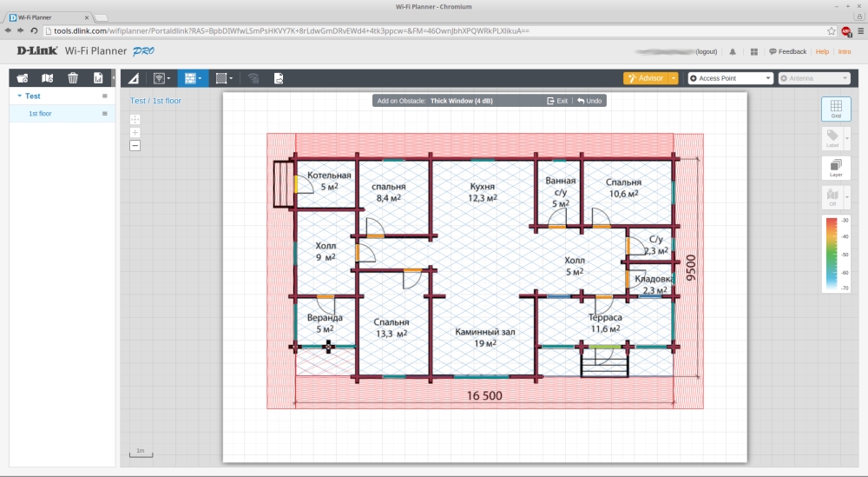Click the Help link
The image size is (868, 477).
coord(822,52)
